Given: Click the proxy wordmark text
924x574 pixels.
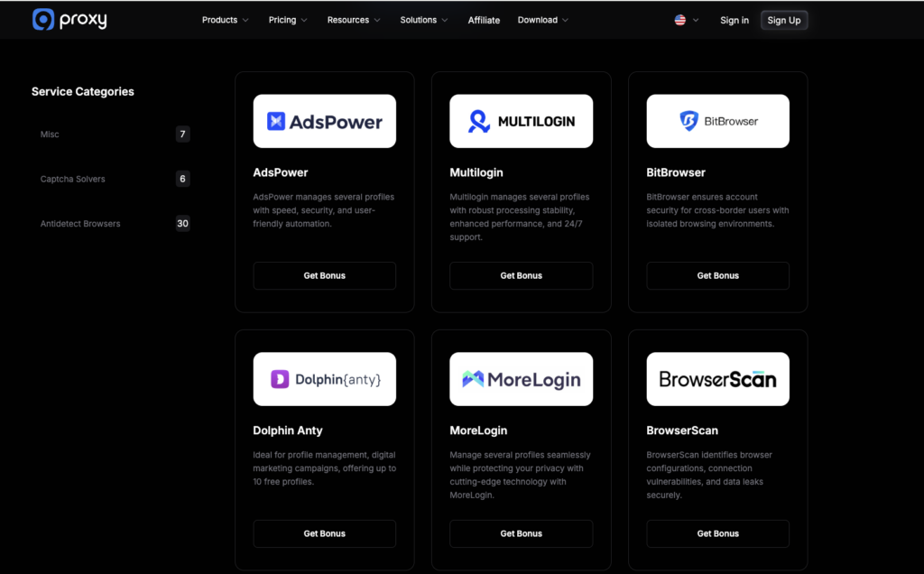Looking at the screenshot, I should click(x=83, y=20).
